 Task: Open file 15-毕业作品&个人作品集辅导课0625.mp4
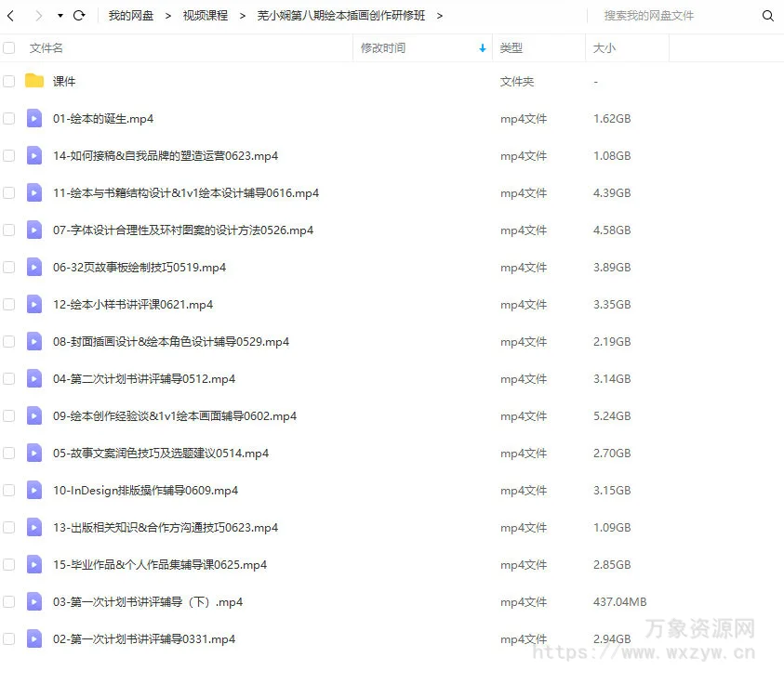(160, 564)
